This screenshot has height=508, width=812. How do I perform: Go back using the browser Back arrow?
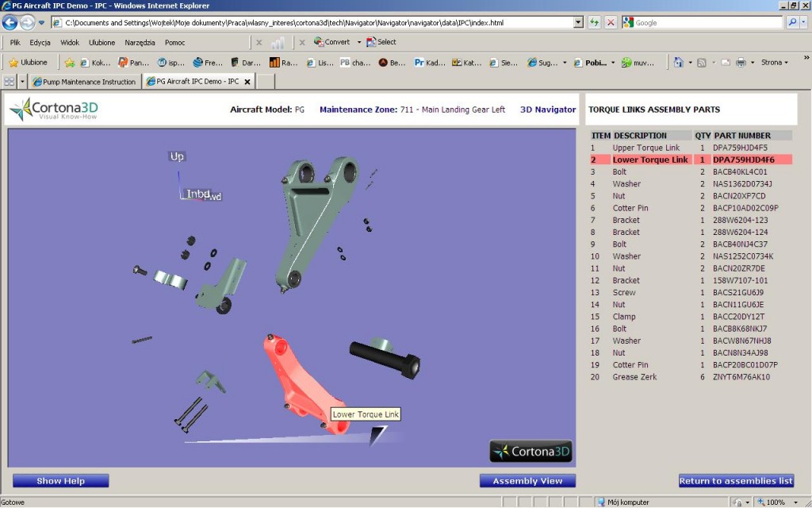(x=10, y=22)
